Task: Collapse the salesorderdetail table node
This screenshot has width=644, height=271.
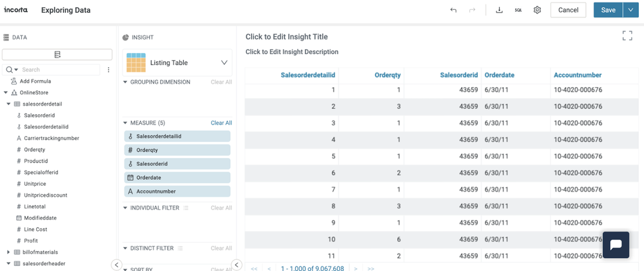Action: [8, 104]
